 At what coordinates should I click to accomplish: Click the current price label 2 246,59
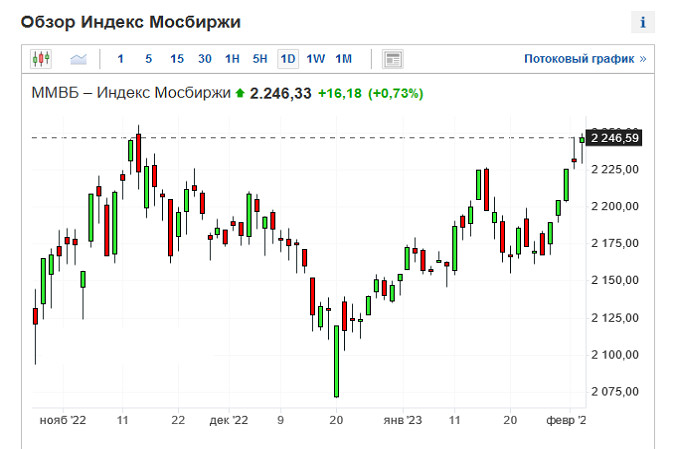pyautogui.click(x=616, y=138)
